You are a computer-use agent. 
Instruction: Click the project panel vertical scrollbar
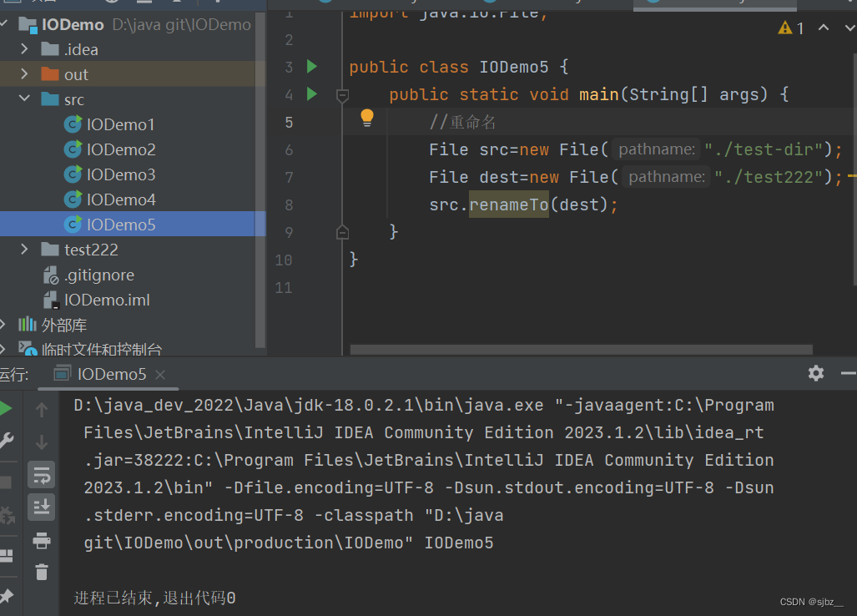click(x=260, y=180)
